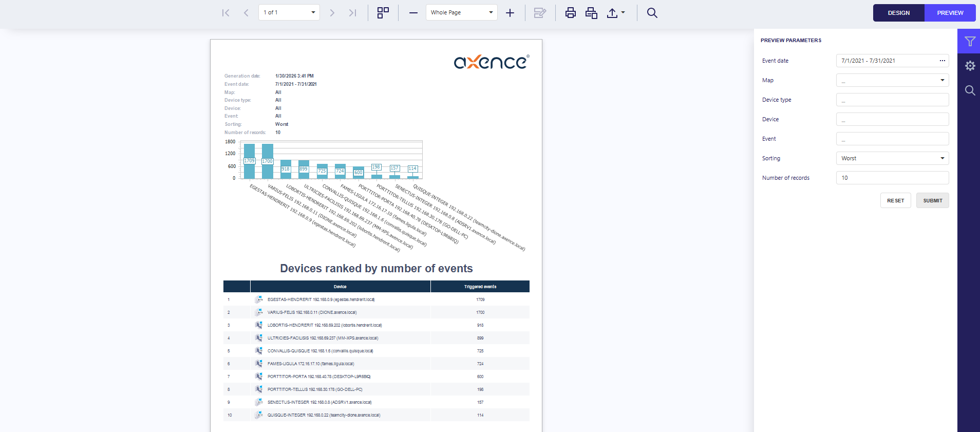Go to the previous page

246,13
